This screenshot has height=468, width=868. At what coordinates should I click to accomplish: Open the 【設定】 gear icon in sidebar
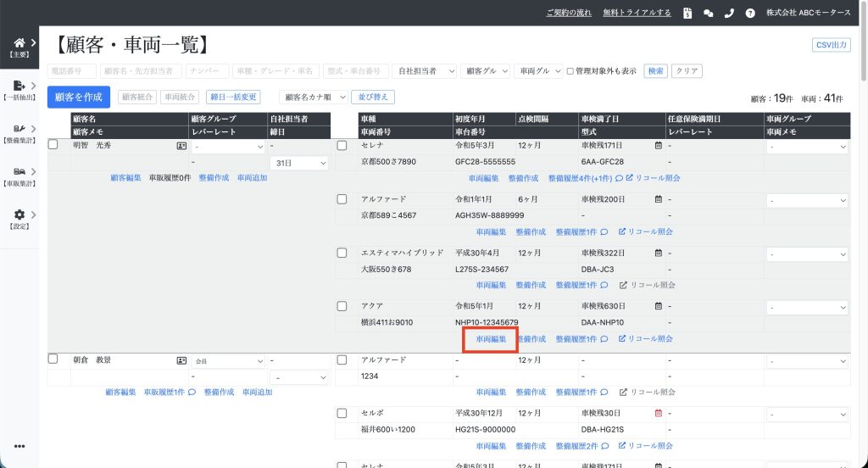19,214
